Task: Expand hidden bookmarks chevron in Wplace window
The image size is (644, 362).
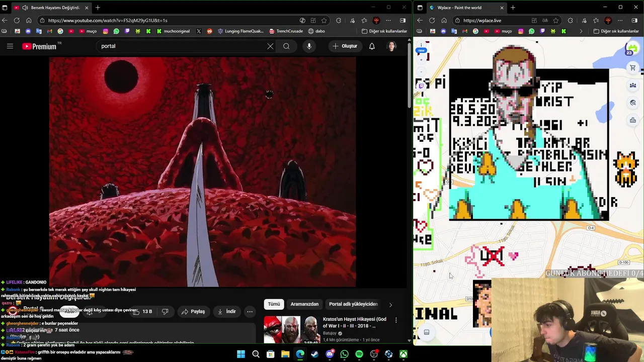Action: (581, 31)
